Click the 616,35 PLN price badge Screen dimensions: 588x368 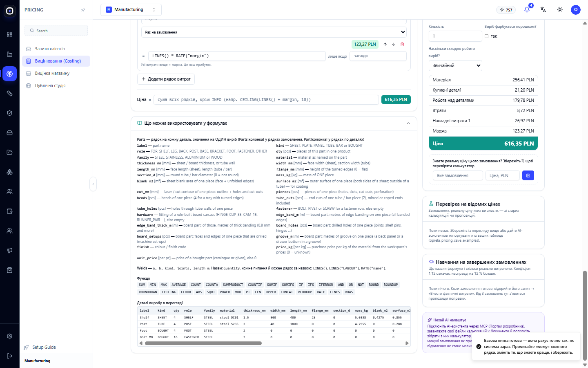[396, 99]
